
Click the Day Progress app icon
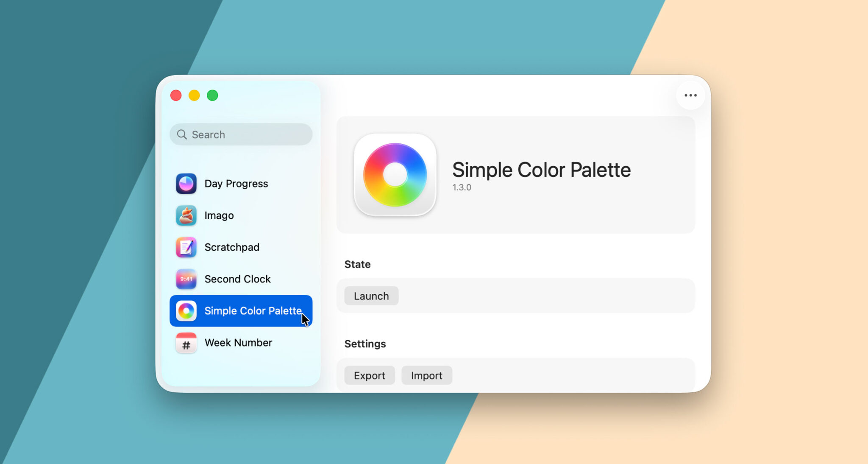point(186,184)
